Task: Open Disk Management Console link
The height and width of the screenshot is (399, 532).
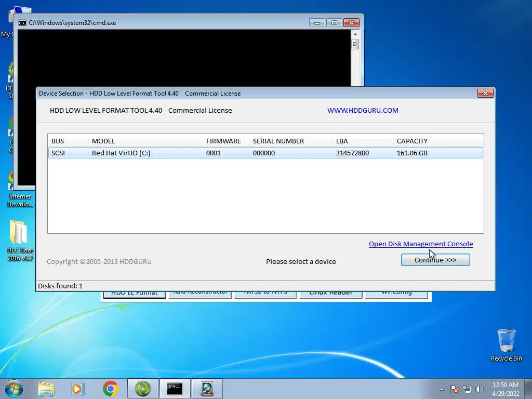Action: (421, 244)
